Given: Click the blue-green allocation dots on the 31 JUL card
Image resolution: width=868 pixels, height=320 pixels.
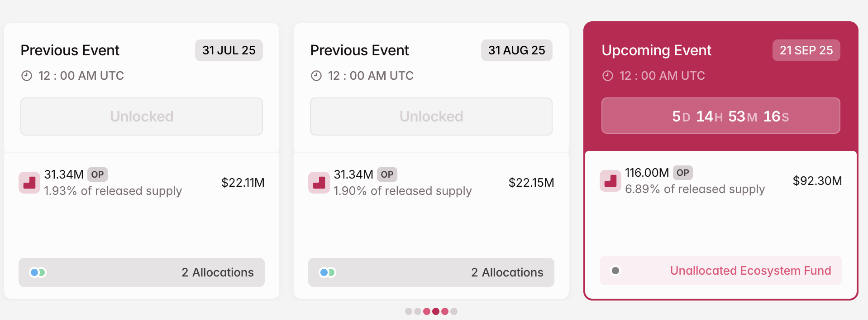Looking at the screenshot, I should click(38, 272).
